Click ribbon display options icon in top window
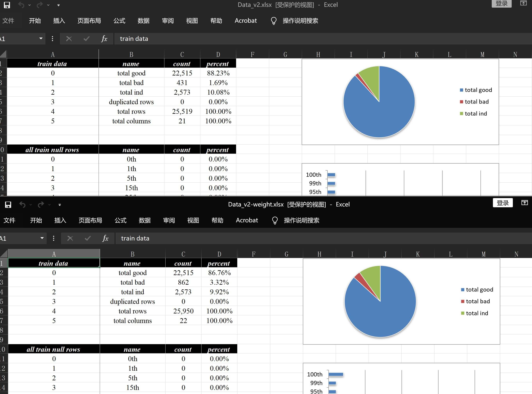 click(x=523, y=3)
